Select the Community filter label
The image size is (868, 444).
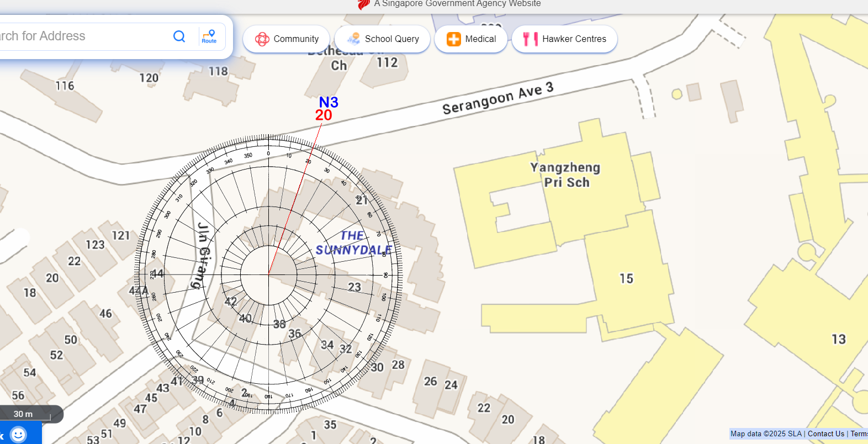tap(296, 39)
